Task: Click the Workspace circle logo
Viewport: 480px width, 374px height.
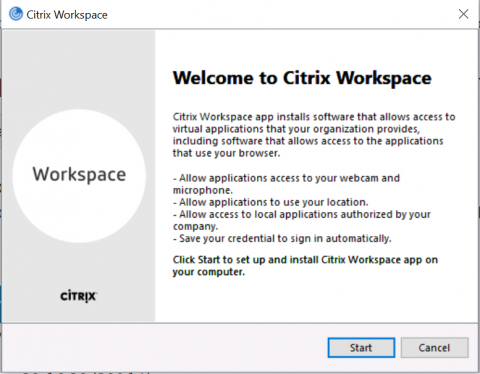Action: [x=79, y=176]
